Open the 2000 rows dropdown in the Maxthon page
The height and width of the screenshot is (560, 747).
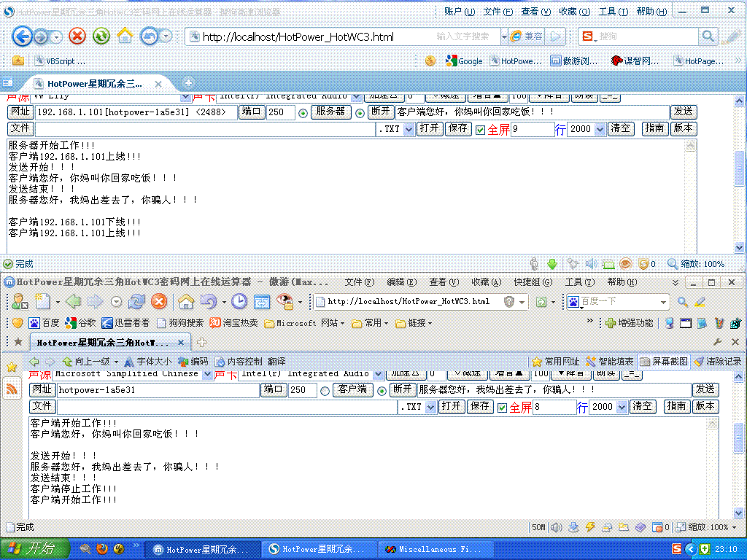(x=622, y=407)
